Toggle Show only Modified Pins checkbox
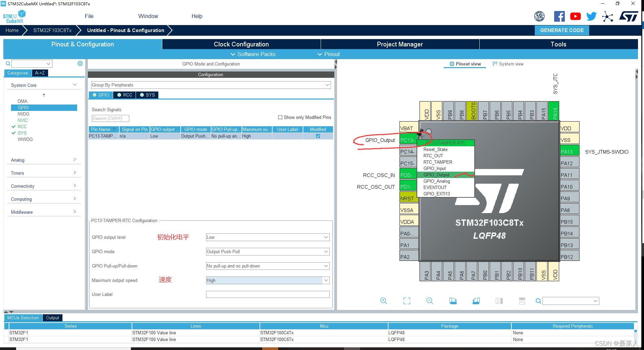Viewport: 644px width, 350px height. pos(280,117)
